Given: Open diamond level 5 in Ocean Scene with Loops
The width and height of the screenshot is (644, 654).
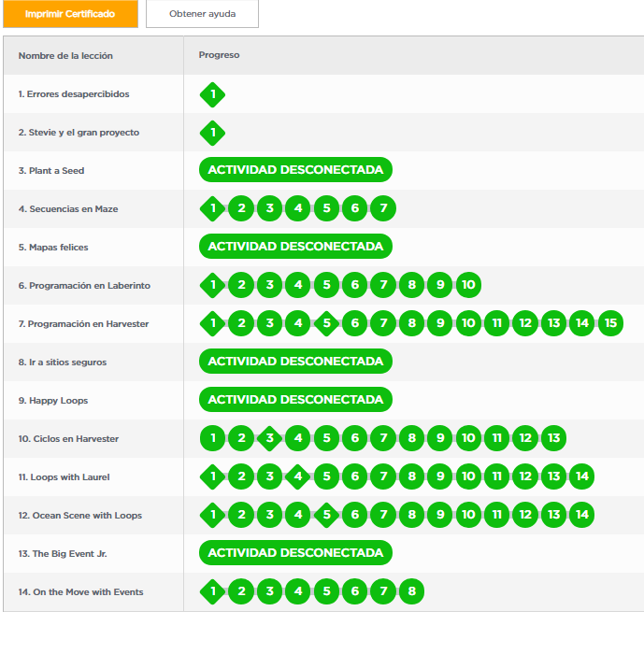Looking at the screenshot, I should tap(326, 515).
